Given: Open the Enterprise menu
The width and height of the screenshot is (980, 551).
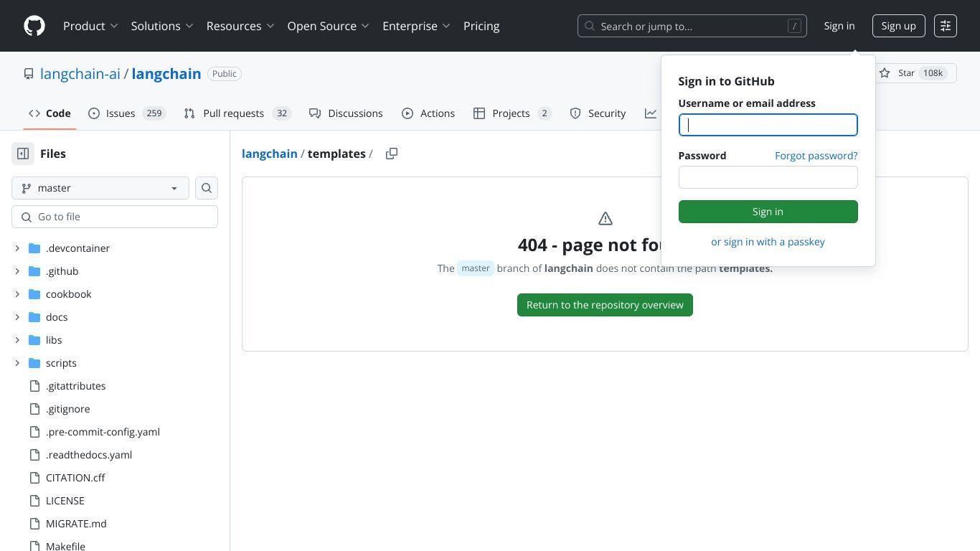Looking at the screenshot, I should click(416, 26).
